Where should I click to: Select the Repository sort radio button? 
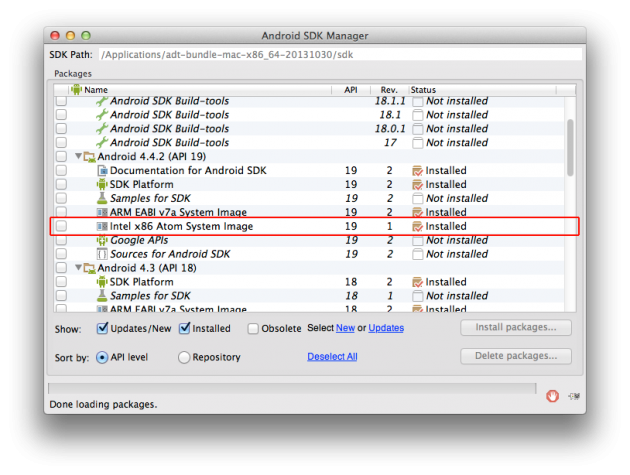[184, 357]
